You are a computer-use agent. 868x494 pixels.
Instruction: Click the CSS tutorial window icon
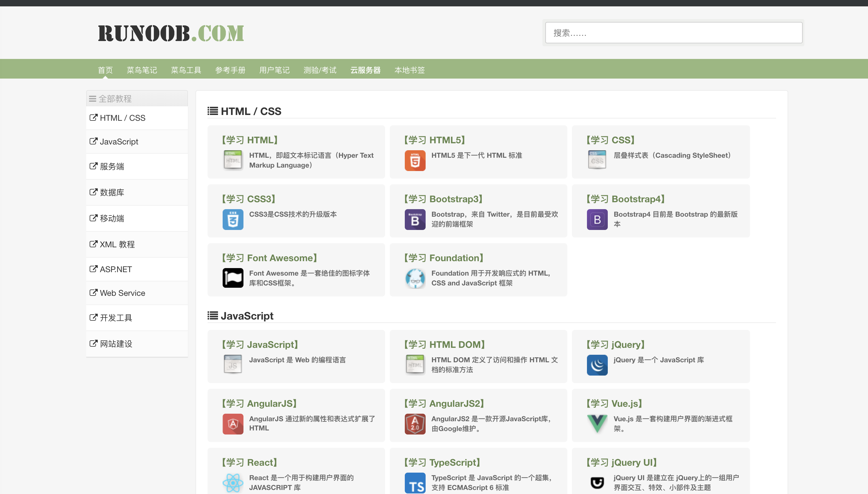(x=597, y=160)
